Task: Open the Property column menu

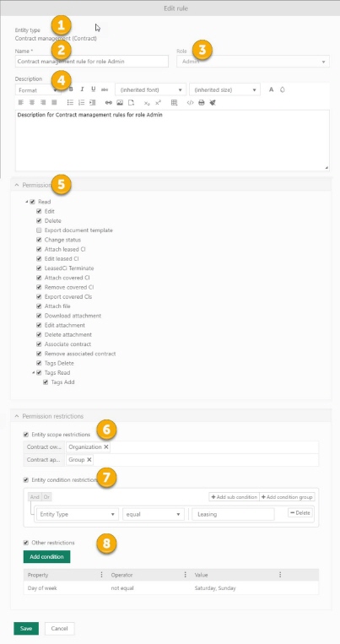Action: point(102,575)
